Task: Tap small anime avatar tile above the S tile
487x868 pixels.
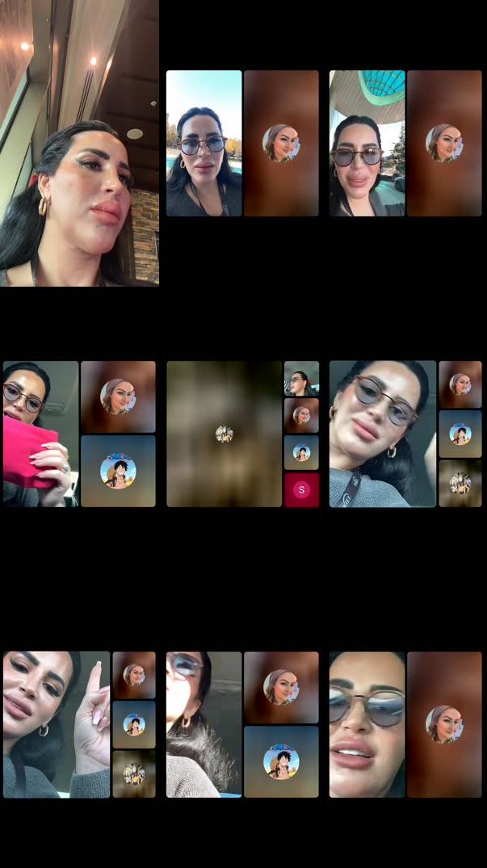Action: coord(301,452)
